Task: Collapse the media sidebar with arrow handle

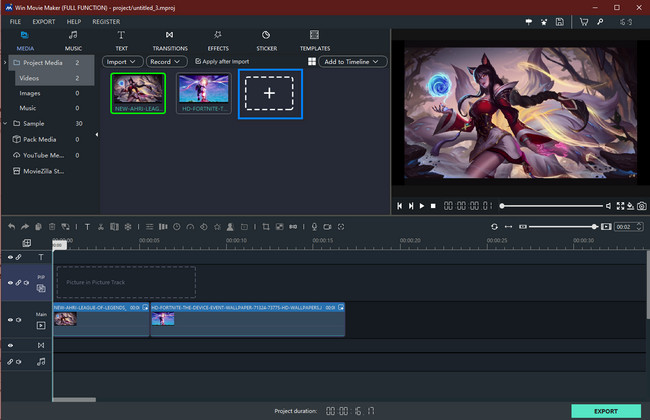Action: (x=97, y=135)
